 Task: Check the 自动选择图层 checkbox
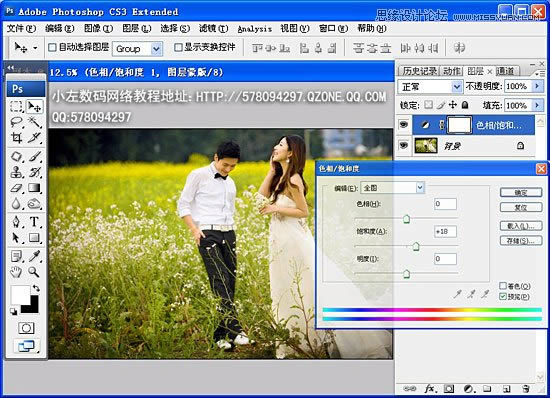(52, 47)
